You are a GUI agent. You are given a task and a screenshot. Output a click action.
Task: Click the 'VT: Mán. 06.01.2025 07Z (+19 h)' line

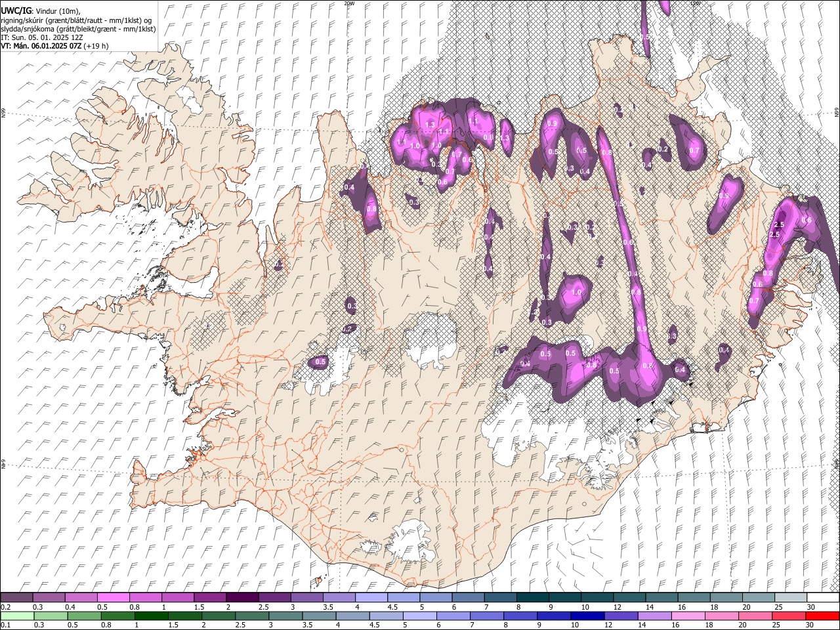tap(54, 46)
